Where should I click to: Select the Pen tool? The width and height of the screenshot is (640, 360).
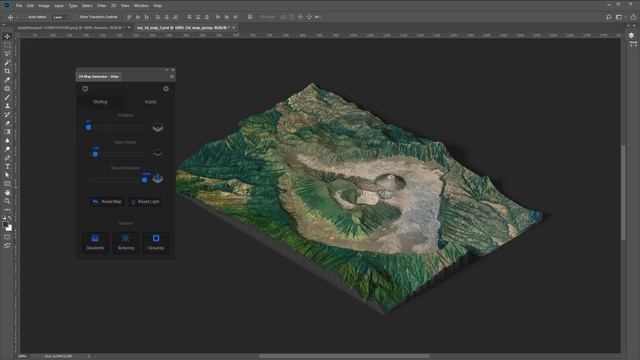click(7, 158)
